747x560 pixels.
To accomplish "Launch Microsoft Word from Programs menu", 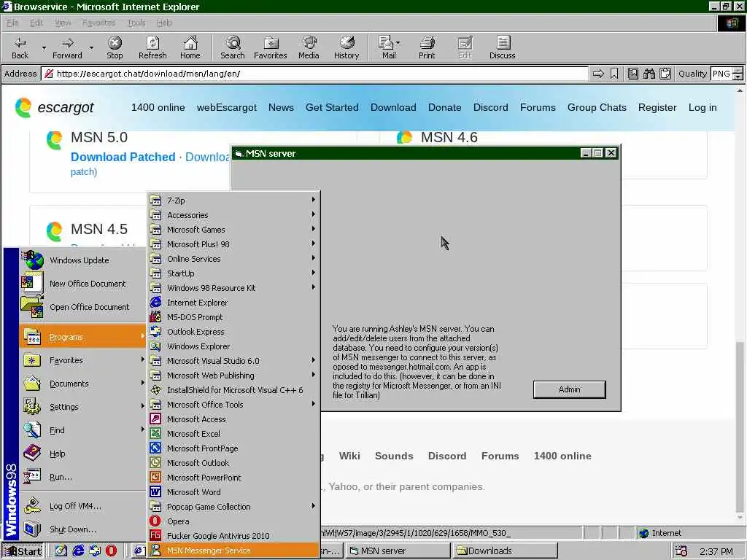I will (233, 492).
